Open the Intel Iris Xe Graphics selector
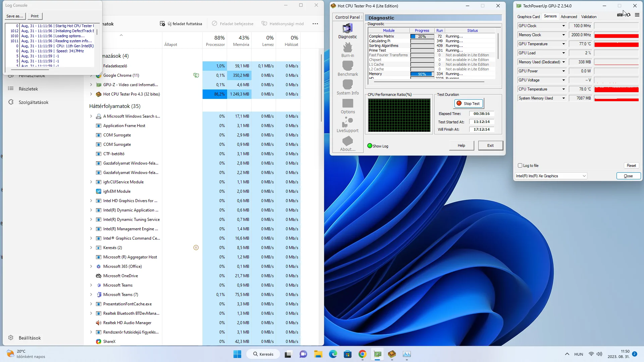644x362 pixels. [551, 176]
